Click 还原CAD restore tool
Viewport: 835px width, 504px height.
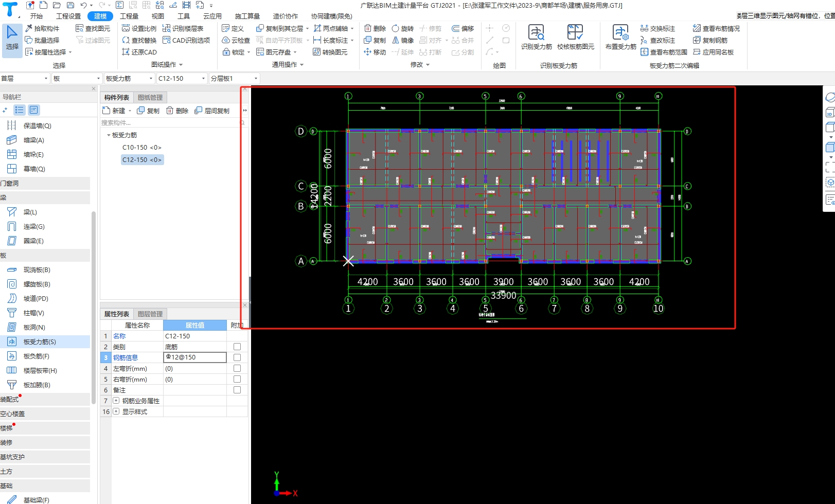click(x=139, y=52)
